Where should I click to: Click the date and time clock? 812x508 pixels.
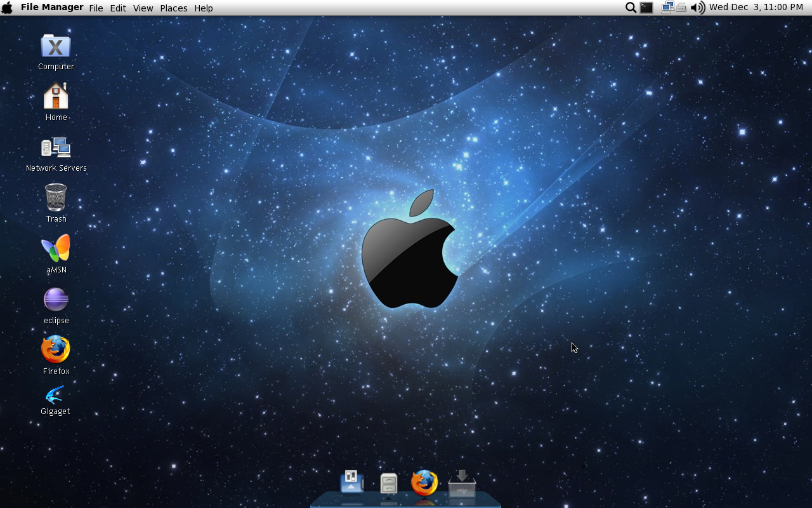click(x=756, y=7)
